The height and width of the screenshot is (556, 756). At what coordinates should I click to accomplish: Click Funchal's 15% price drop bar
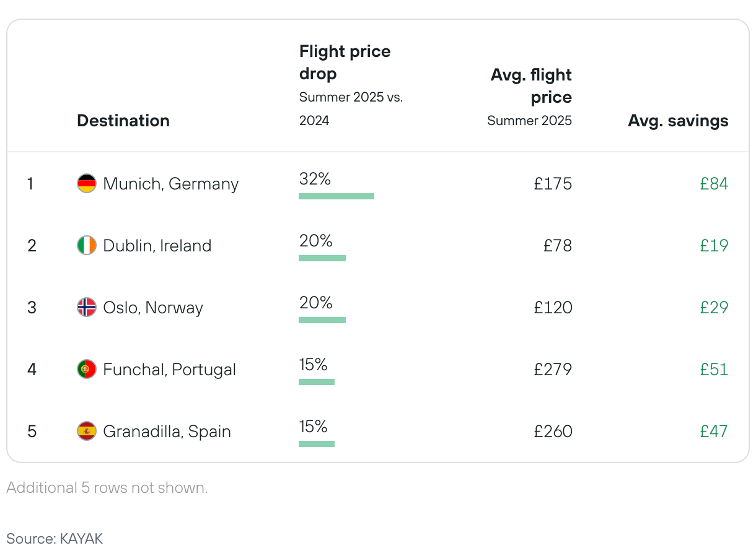pyautogui.click(x=317, y=382)
